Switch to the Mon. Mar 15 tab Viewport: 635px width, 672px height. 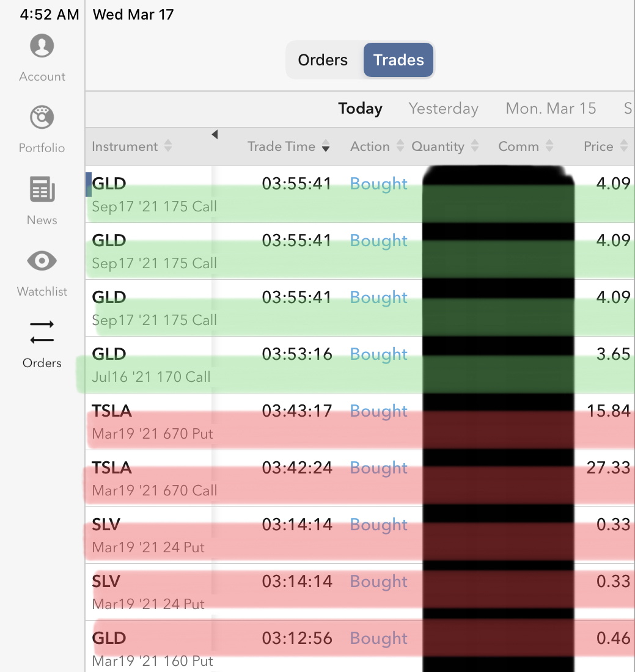(551, 109)
